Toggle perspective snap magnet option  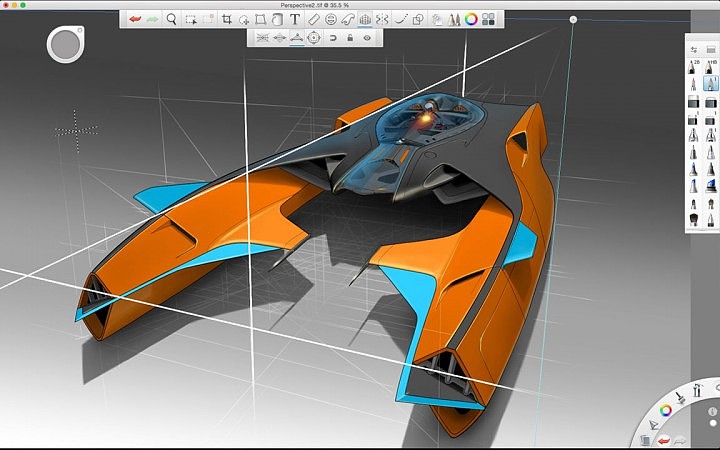(x=332, y=37)
